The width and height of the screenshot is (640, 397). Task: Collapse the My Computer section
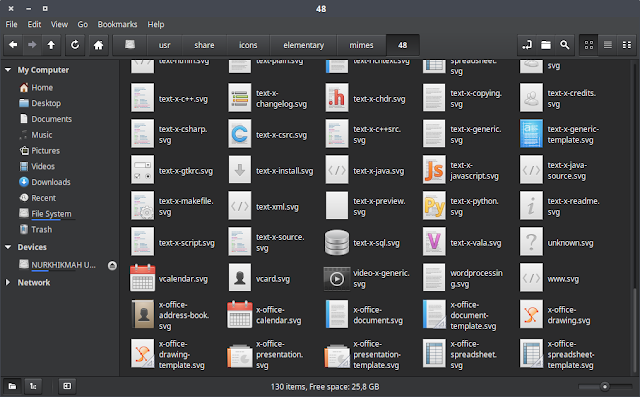coord(8,70)
